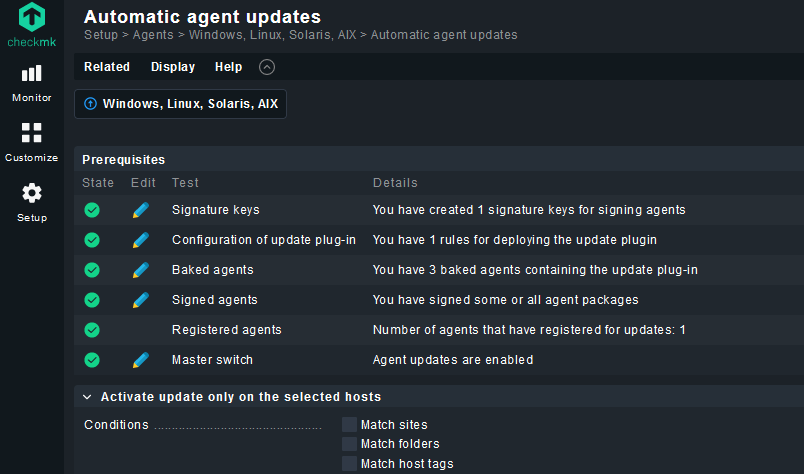
Task: Check the Match host tags option
Action: [349, 463]
